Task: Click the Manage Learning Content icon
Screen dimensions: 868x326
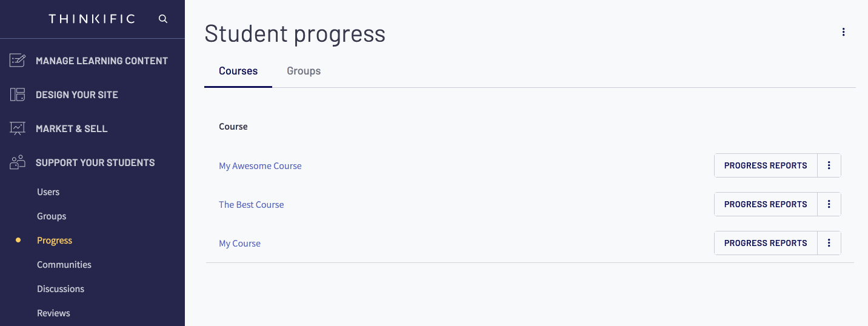Action: click(18, 61)
